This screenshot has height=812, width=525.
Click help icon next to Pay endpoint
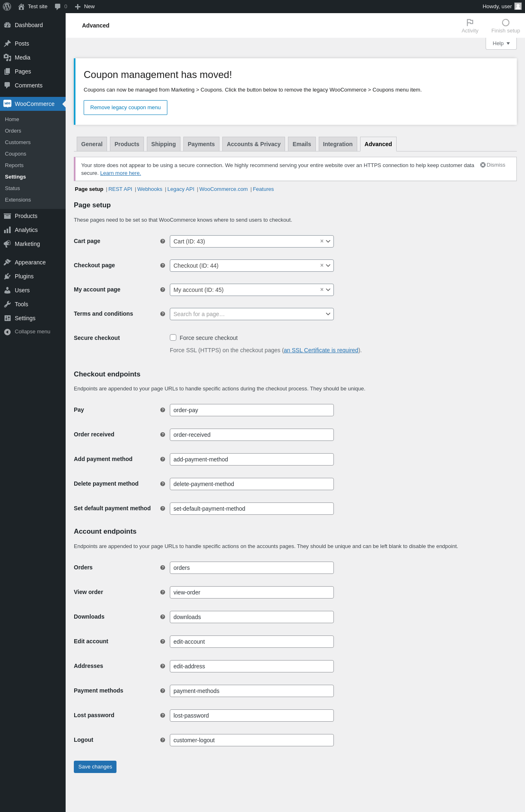coord(162,410)
